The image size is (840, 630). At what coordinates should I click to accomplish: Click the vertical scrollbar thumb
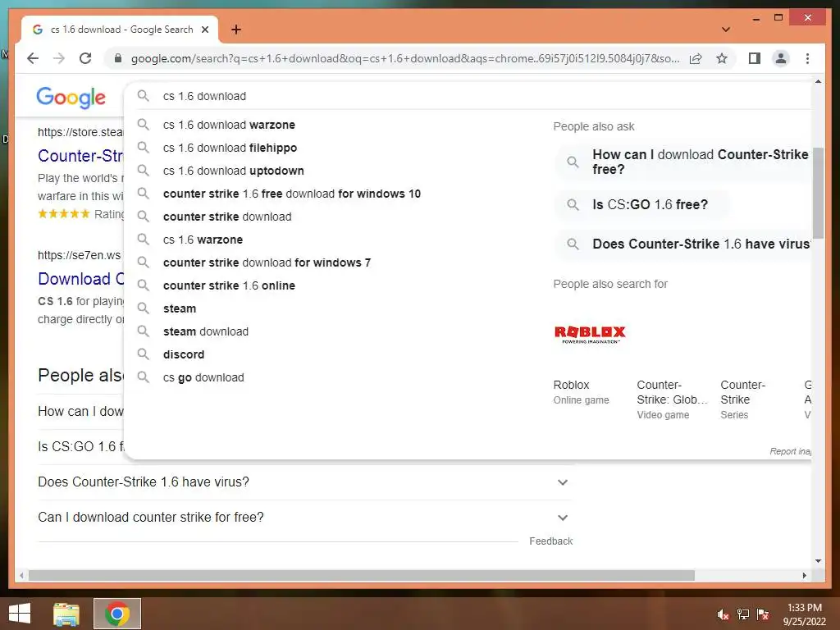click(818, 193)
